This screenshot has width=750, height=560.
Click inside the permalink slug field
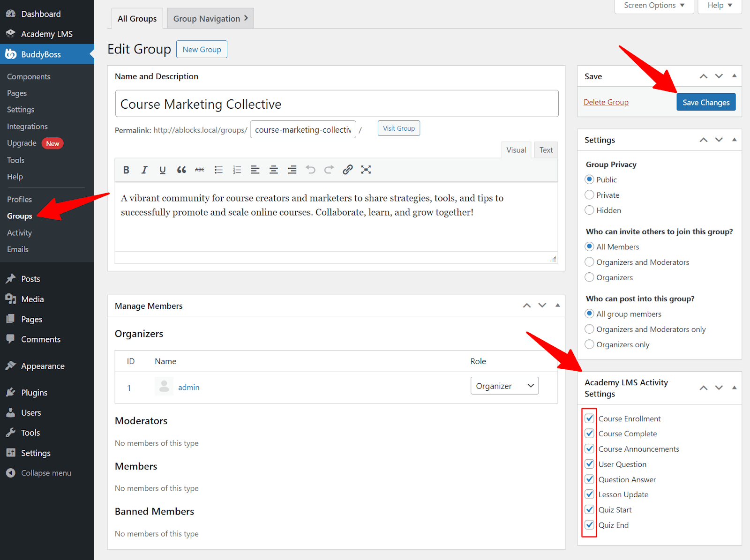click(x=303, y=129)
